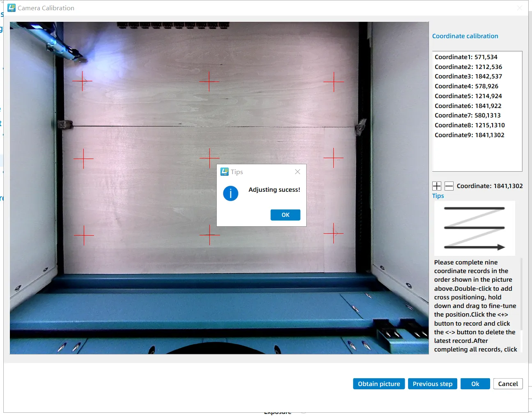The height and width of the screenshot is (416, 532).
Task: Click the minus icon to delete record
Action: (449, 186)
